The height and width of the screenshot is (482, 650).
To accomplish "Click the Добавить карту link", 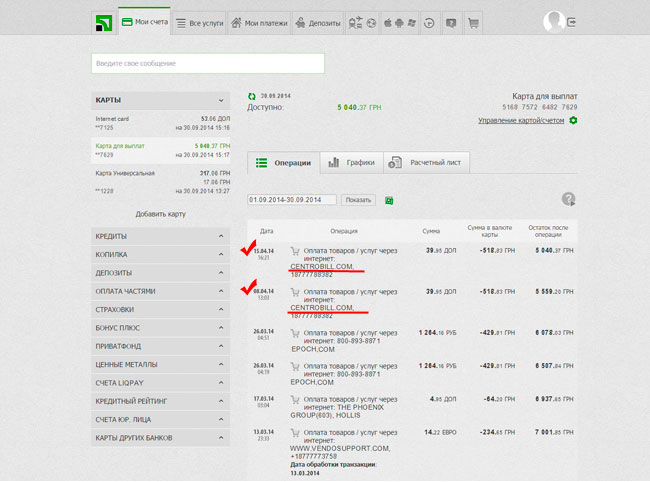I will [161, 214].
